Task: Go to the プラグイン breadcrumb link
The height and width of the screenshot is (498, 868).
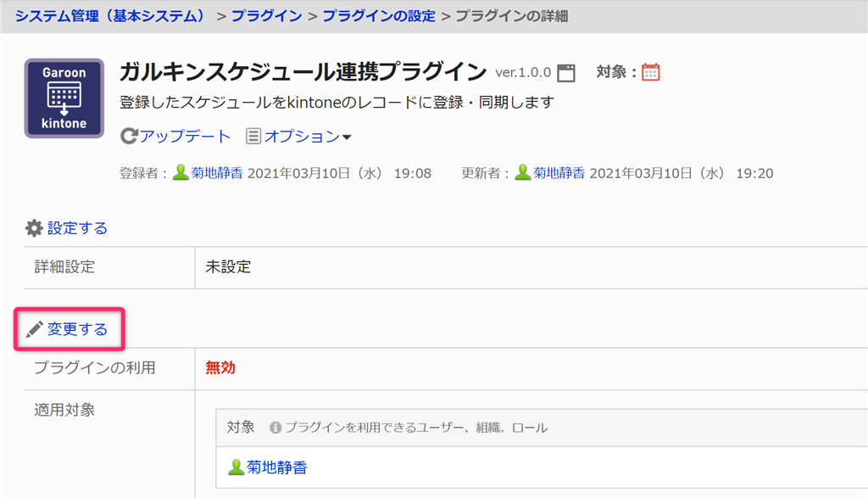Action: (x=267, y=16)
